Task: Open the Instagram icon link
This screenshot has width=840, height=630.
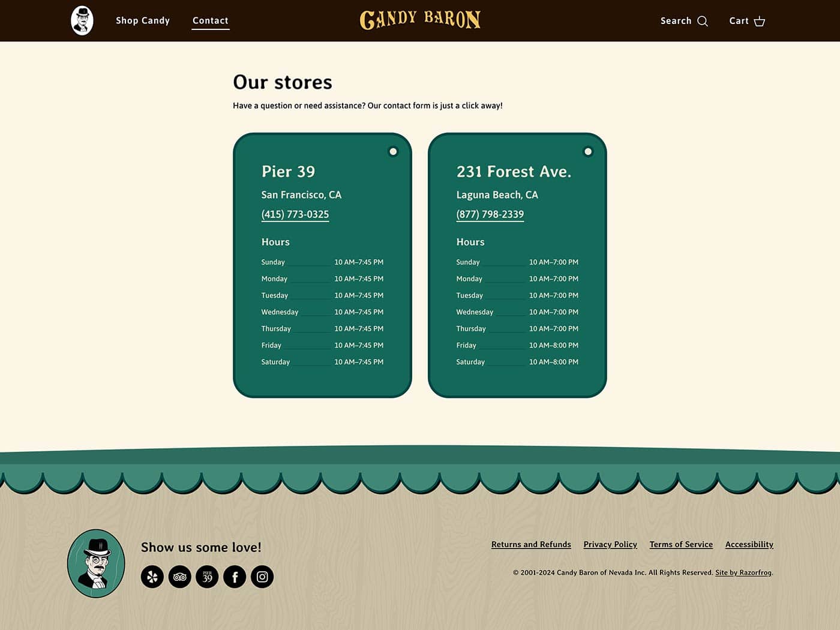Action: (262, 577)
